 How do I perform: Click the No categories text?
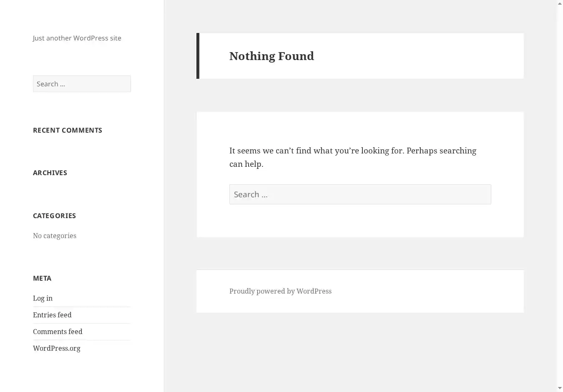click(55, 236)
